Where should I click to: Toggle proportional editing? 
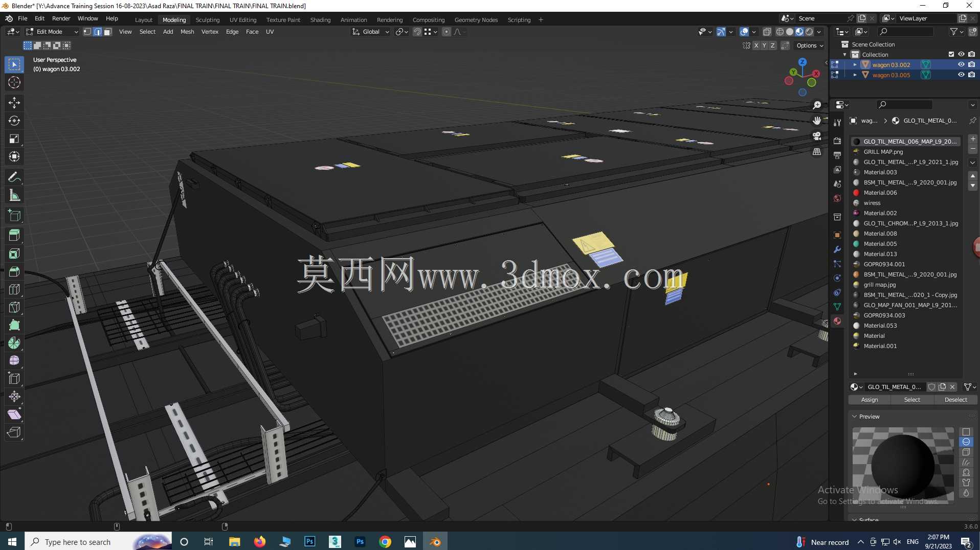coord(447,32)
